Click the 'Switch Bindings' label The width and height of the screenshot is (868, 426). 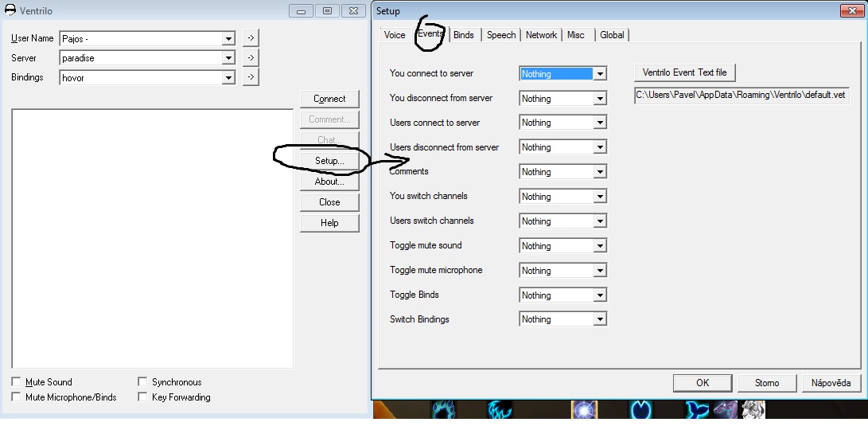[x=419, y=319]
